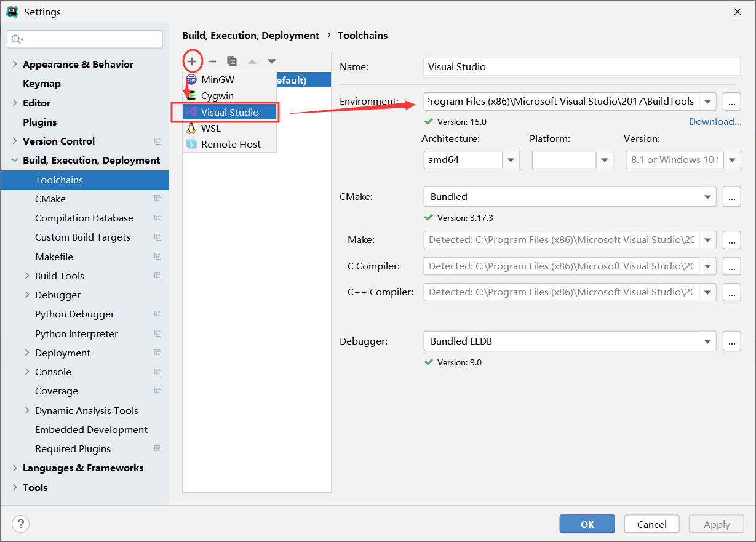
Task: Expand the Version Control section
Action: [x=15, y=141]
